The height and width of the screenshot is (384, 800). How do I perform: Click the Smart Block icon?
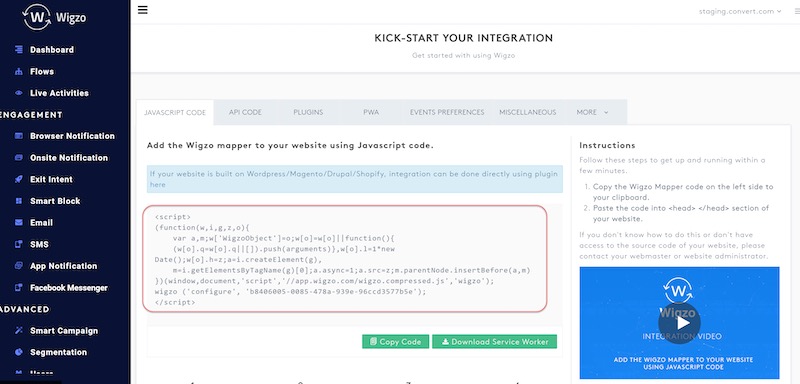pyautogui.click(x=19, y=201)
